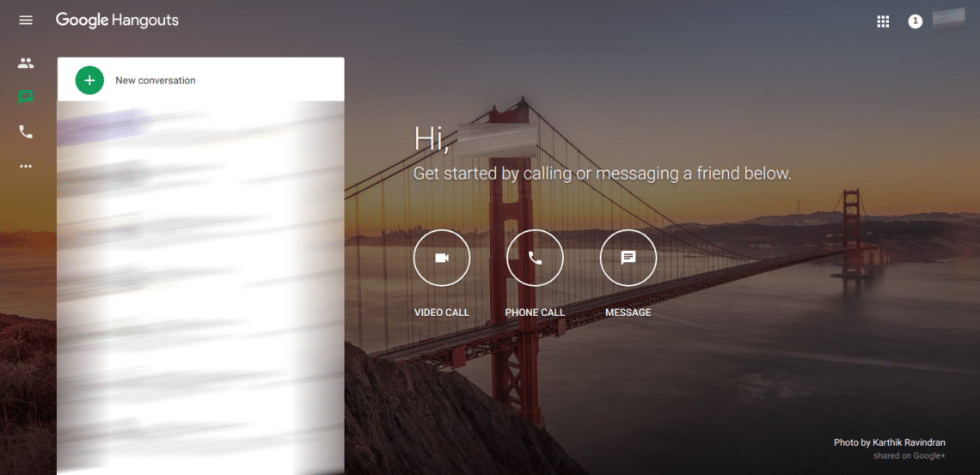Click the More options ellipsis icon
Screen dimensions: 980x475
pos(26,167)
